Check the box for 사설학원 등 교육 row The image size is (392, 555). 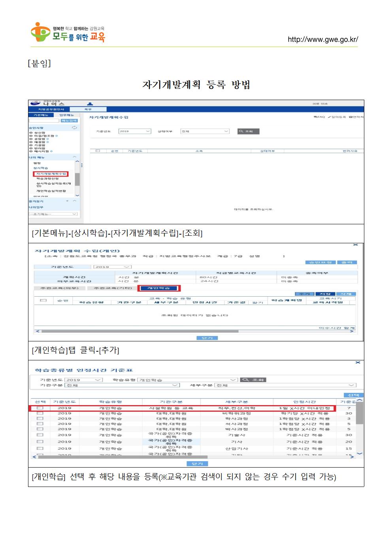tap(40, 408)
